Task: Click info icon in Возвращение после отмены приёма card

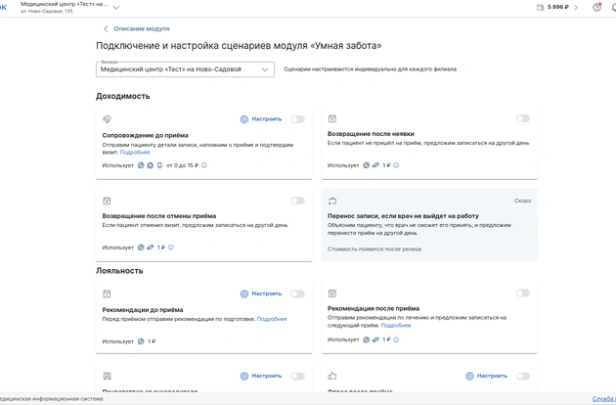Action: 172,247
